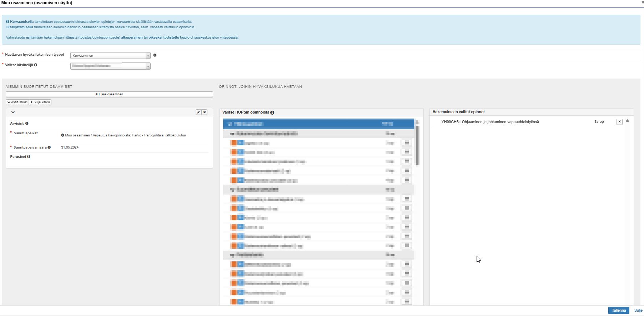
Task: Collapse all with Sulje kaikki
Action: point(40,102)
